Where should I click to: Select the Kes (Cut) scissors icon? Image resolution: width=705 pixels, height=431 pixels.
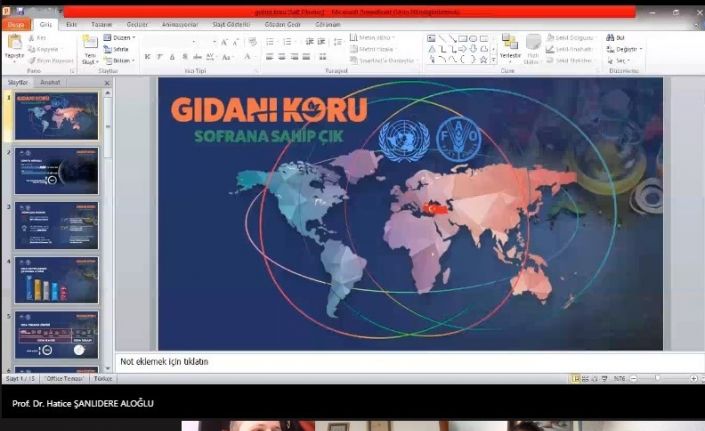32,37
